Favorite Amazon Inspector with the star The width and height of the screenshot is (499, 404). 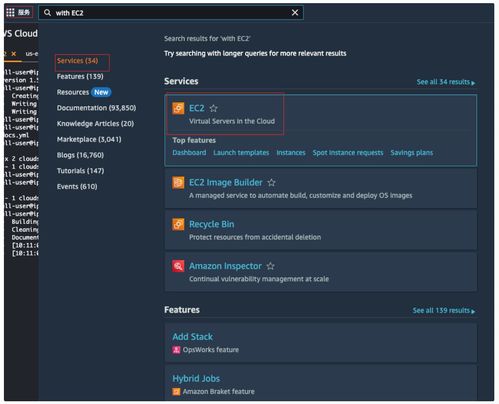click(x=271, y=266)
